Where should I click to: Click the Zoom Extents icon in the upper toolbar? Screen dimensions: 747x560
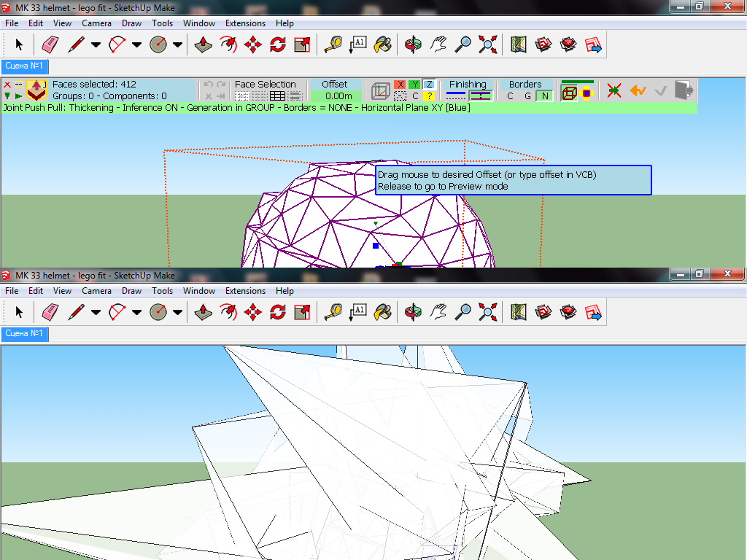pos(487,45)
